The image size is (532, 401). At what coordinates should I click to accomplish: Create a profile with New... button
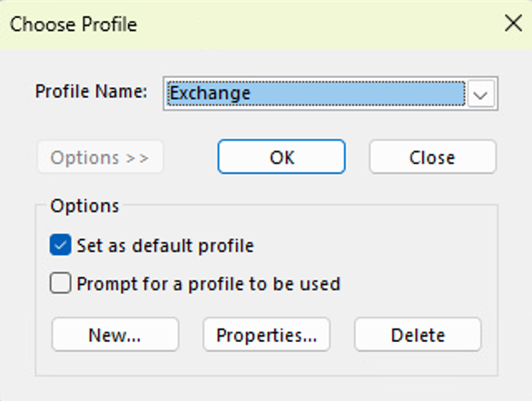click(115, 335)
